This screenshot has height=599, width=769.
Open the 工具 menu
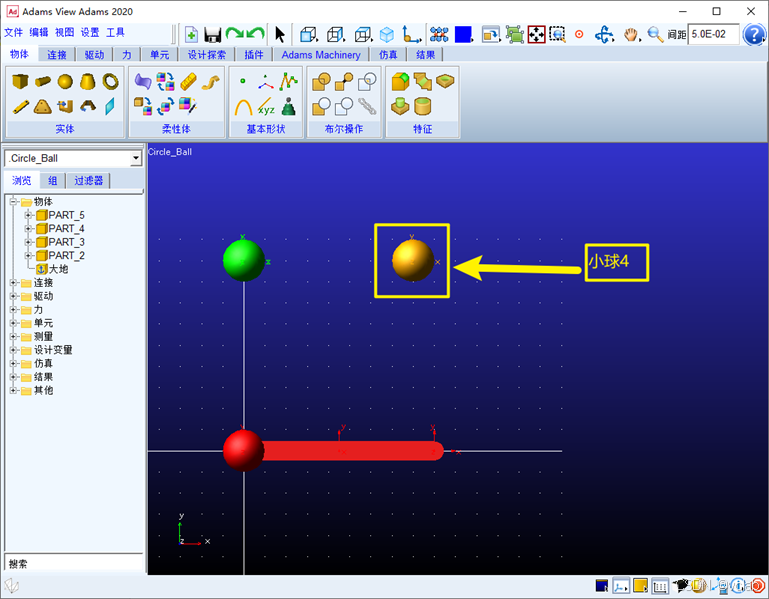(115, 32)
